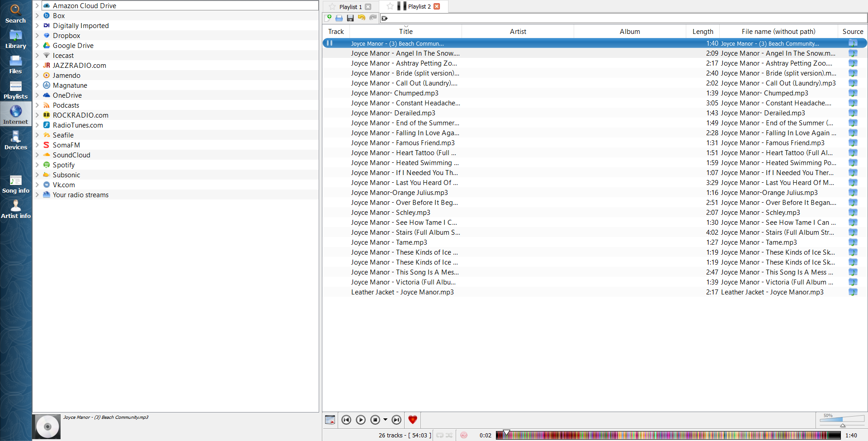Click the album cover art thumbnail
The height and width of the screenshot is (441, 868).
[x=47, y=427]
